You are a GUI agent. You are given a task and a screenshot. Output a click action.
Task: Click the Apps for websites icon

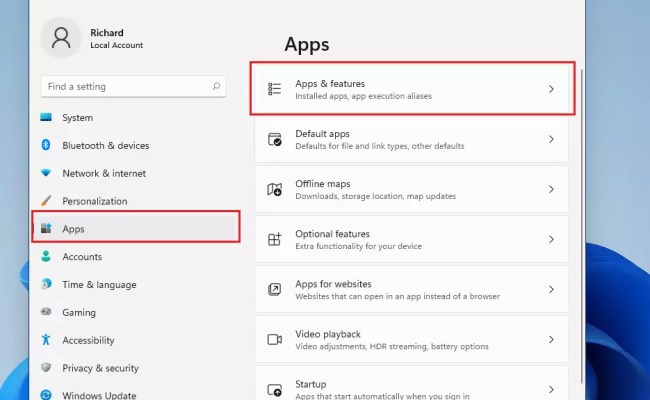click(274, 289)
